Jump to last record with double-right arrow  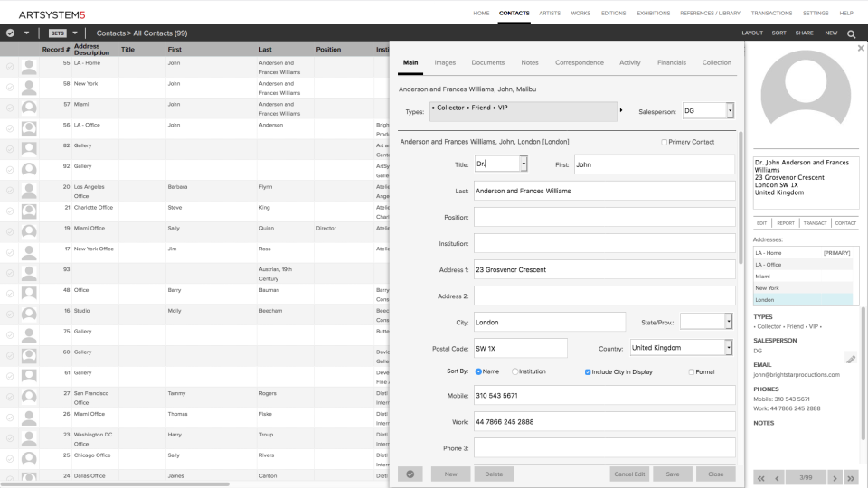[x=851, y=478]
